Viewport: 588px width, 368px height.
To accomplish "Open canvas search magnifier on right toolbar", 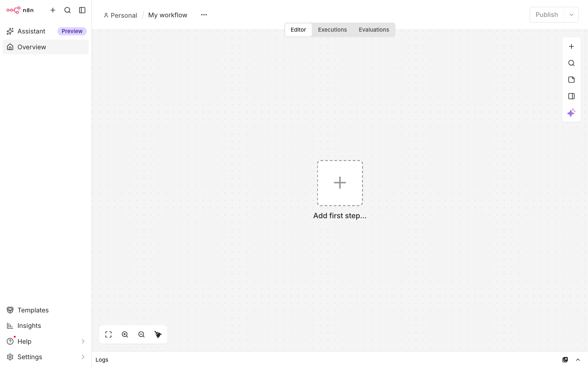I will pos(571,63).
